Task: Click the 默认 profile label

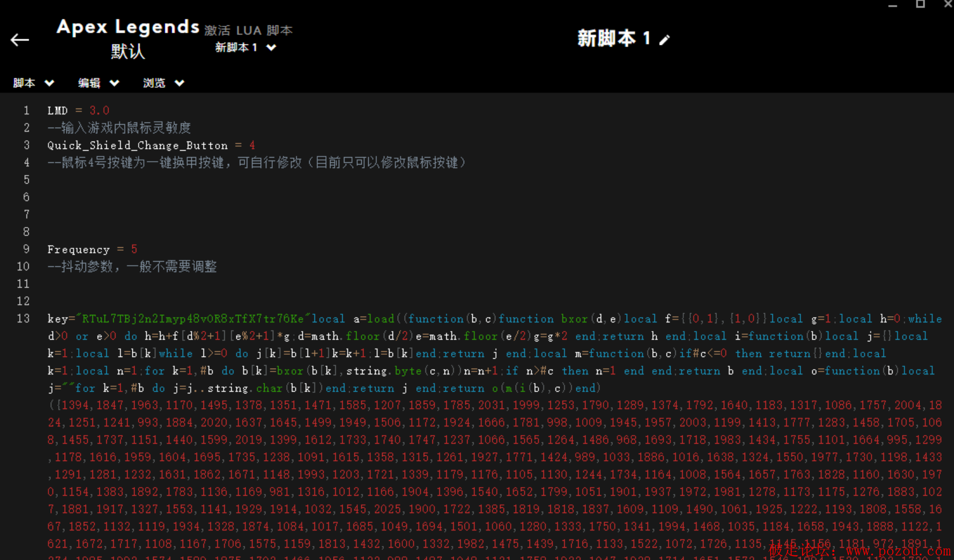Action: (x=128, y=51)
